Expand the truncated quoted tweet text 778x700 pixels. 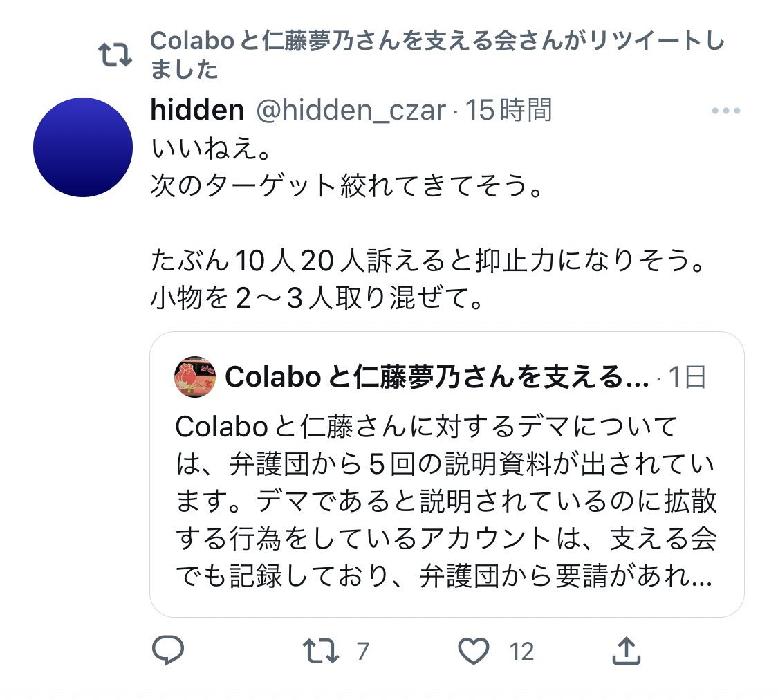click(446, 501)
